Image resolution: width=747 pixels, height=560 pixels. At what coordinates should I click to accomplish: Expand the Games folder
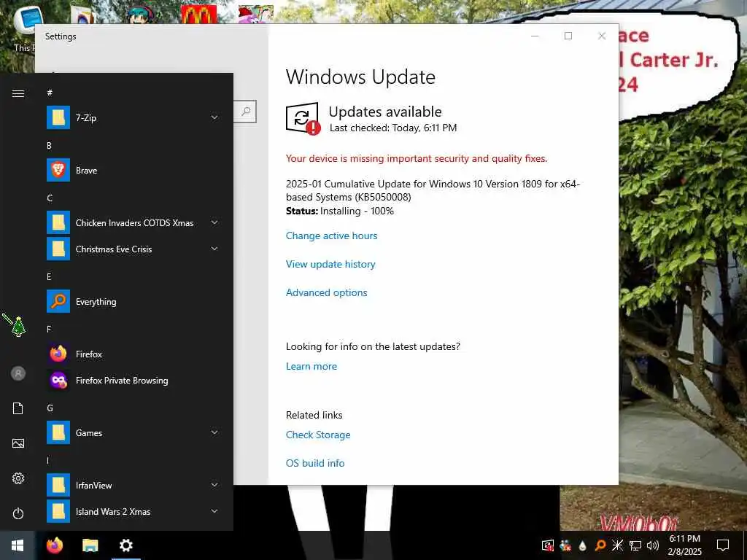point(214,432)
